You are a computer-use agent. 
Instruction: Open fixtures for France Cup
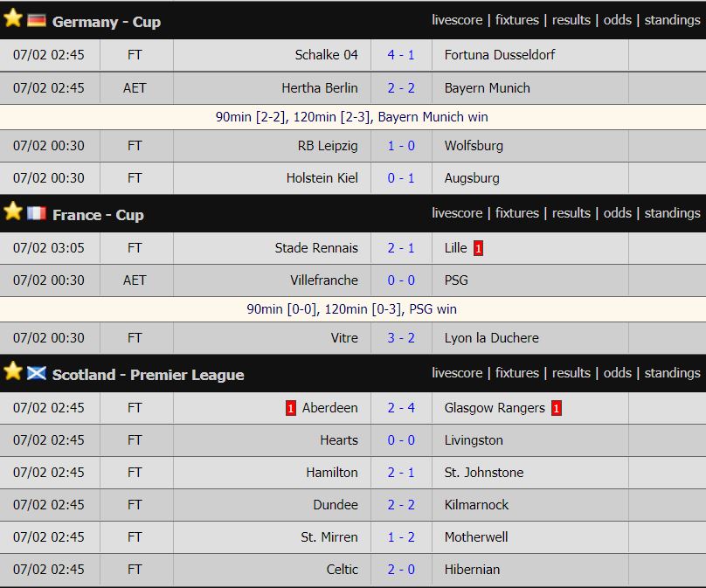point(517,213)
